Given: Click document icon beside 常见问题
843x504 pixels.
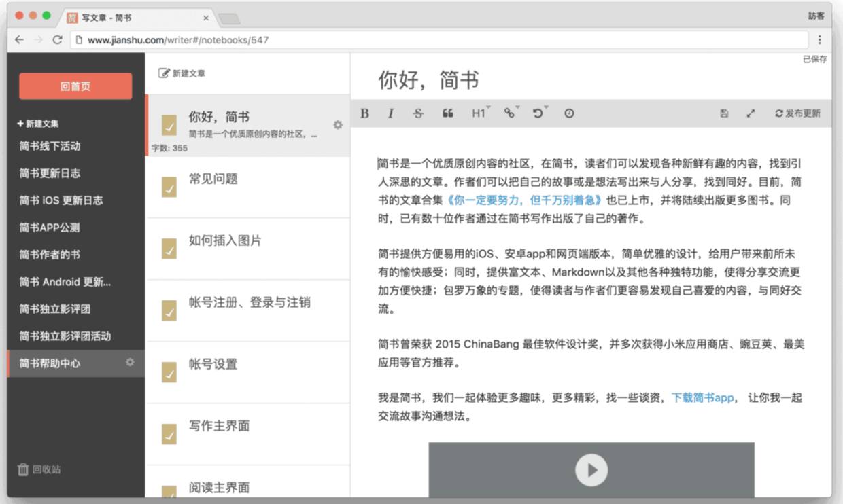Looking at the screenshot, I should (x=169, y=187).
